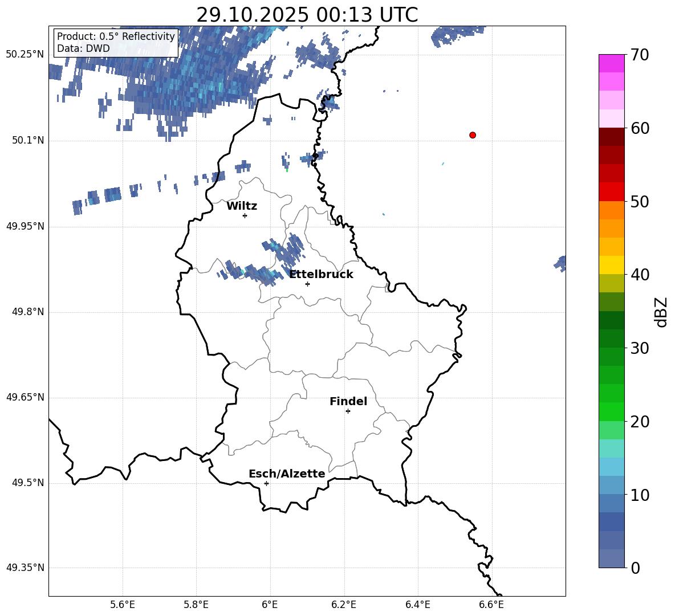The height and width of the screenshot is (616, 675).
Task: Click the 49.8°N latitude label
Action: point(28,312)
